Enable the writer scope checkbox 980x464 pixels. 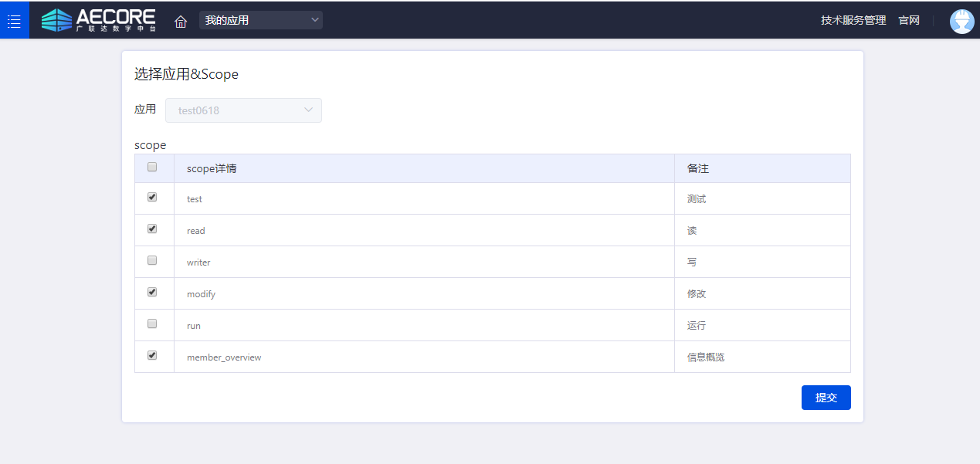click(x=152, y=261)
